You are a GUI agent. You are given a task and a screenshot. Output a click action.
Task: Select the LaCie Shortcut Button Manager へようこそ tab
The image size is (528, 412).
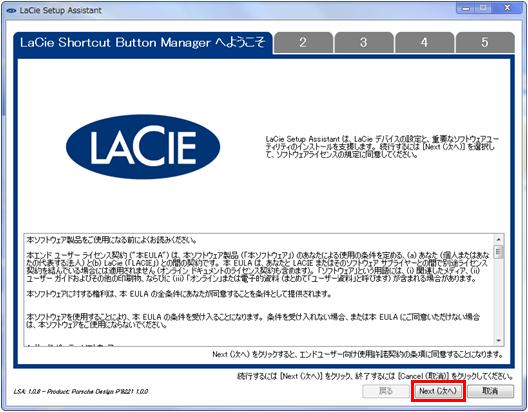pyautogui.click(x=143, y=43)
